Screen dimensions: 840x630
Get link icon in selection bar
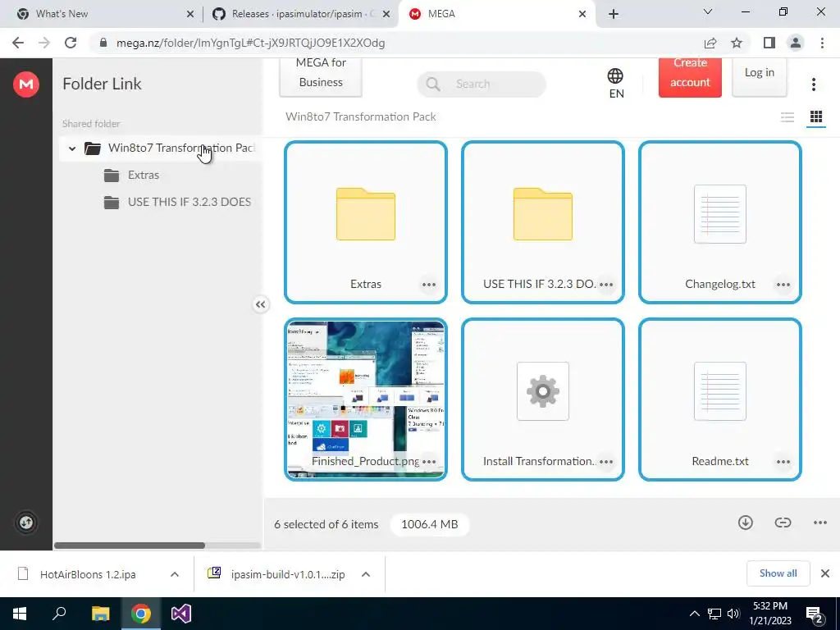point(783,523)
